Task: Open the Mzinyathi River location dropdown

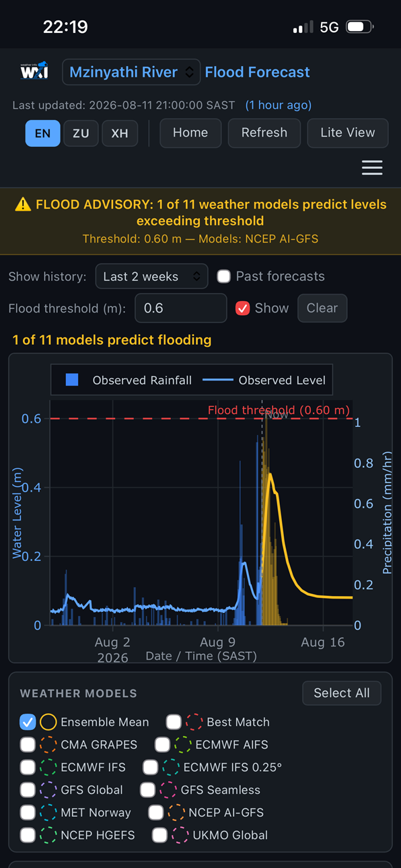Action: 131,72
